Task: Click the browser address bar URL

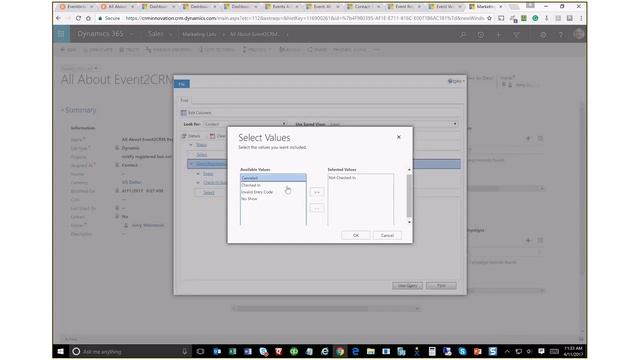Action: click(x=304, y=18)
